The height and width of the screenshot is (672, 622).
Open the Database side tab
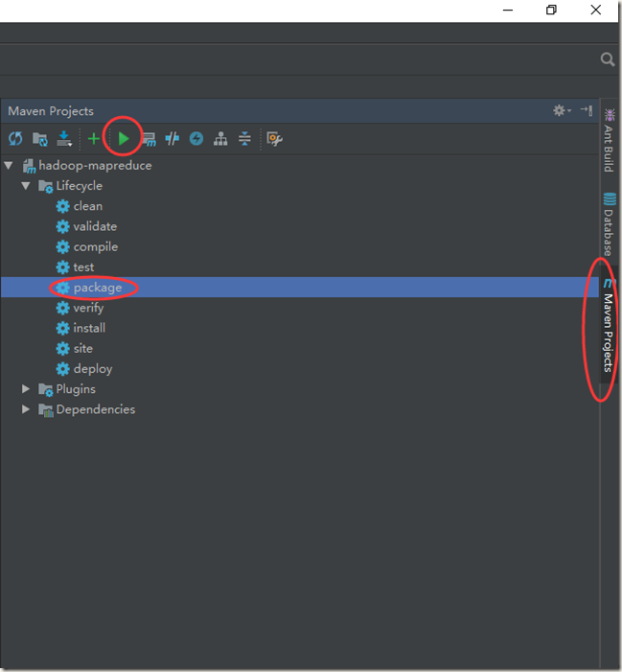tap(609, 224)
